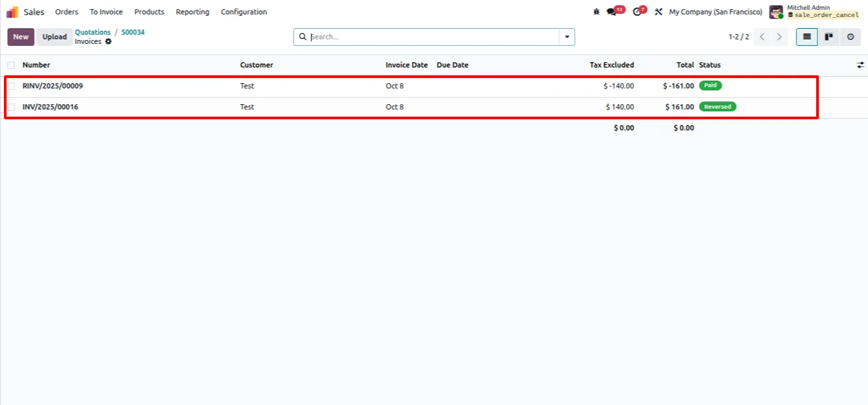This screenshot has width=868, height=405.
Task: Go to next page of records
Action: coord(779,37)
